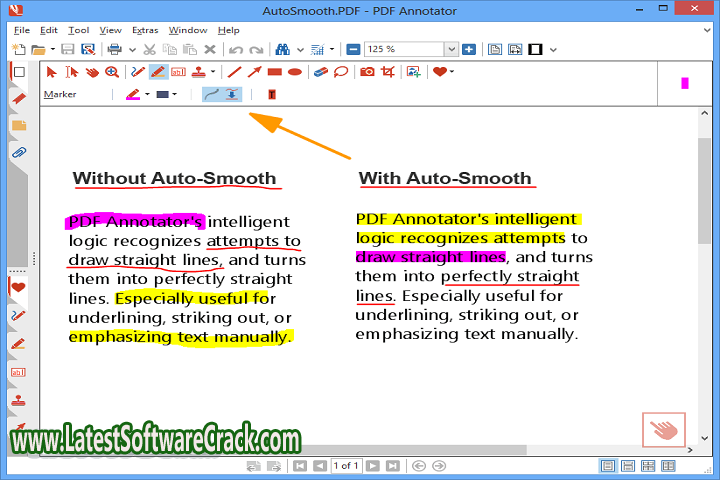Click the Snapshot camera tool
720x480 pixels.
pos(367,72)
